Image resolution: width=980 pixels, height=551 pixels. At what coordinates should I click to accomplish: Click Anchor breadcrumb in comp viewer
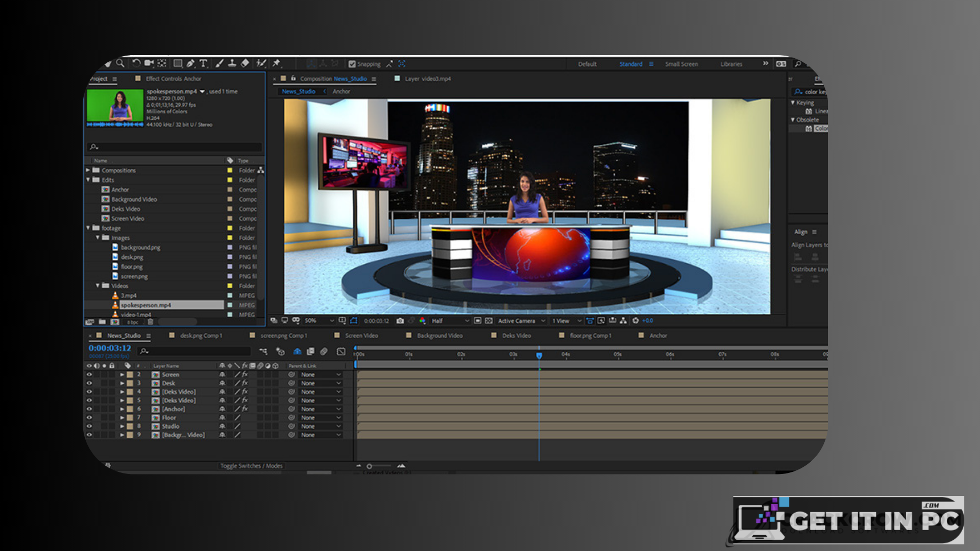341,91
